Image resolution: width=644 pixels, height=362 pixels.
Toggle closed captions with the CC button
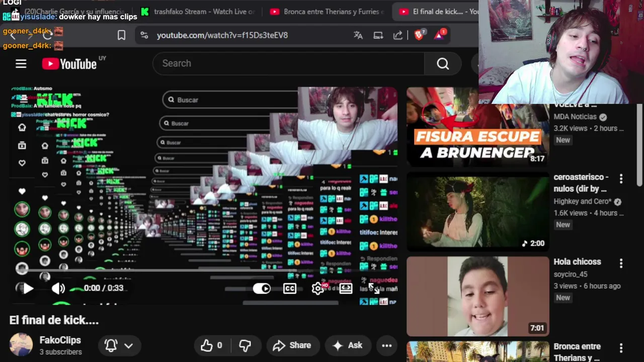[x=290, y=288]
